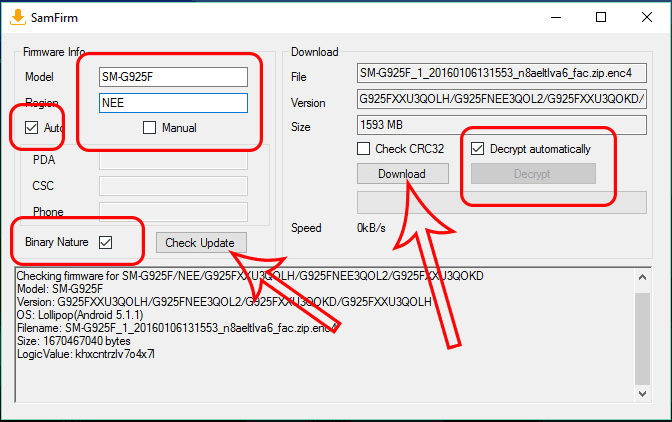Focus the Model field containing SM-G925F
The height and width of the screenshot is (422, 672).
[x=173, y=77]
